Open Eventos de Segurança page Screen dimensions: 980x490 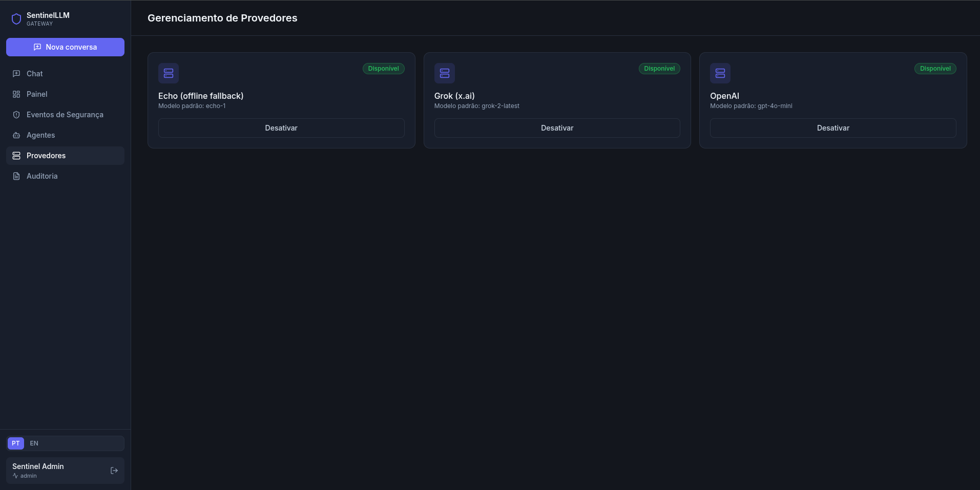pyautogui.click(x=65, y=115)
